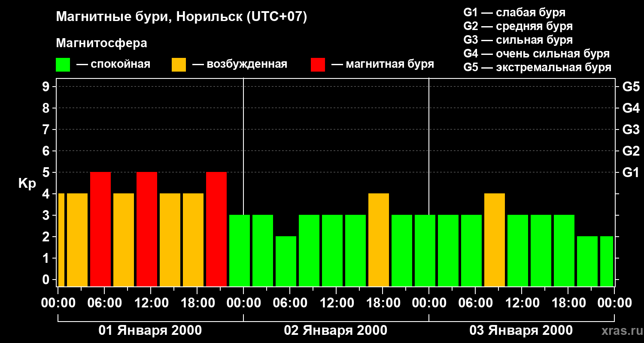Viewport: 644px width, 343px height.
Task: Select the 'G4 — очень сильная буря' line
Action: 536,54
